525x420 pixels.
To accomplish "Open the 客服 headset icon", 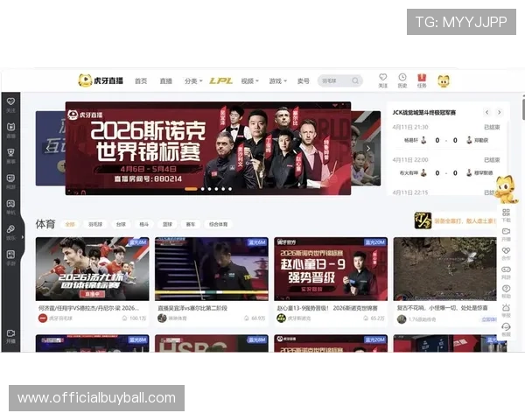I will click(x=506, y=326).
